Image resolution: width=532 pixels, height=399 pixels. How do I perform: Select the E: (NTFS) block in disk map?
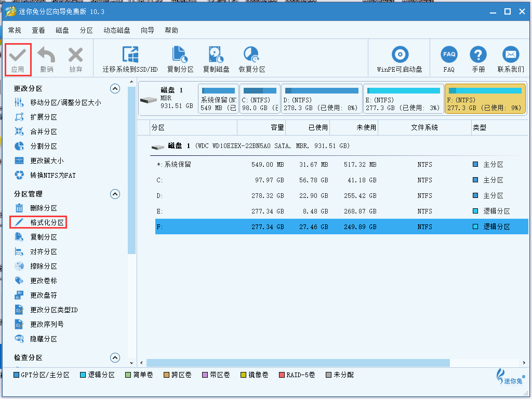click(403, 99)
